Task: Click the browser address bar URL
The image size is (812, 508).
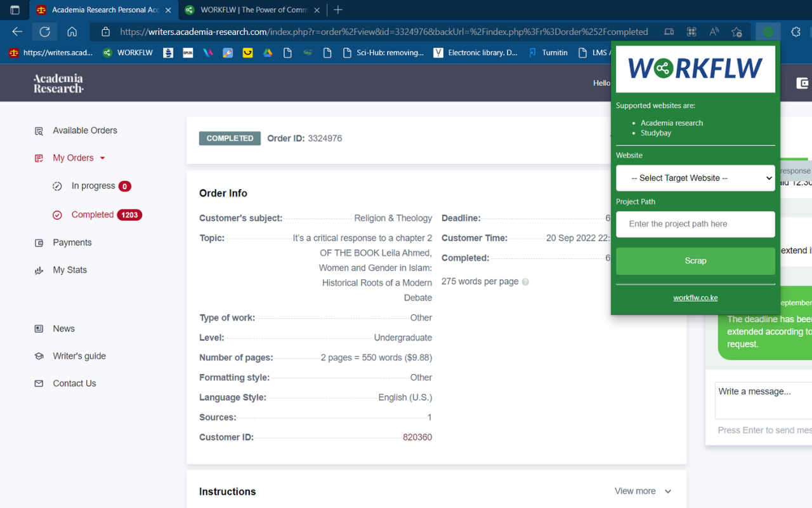Action: 384,32
